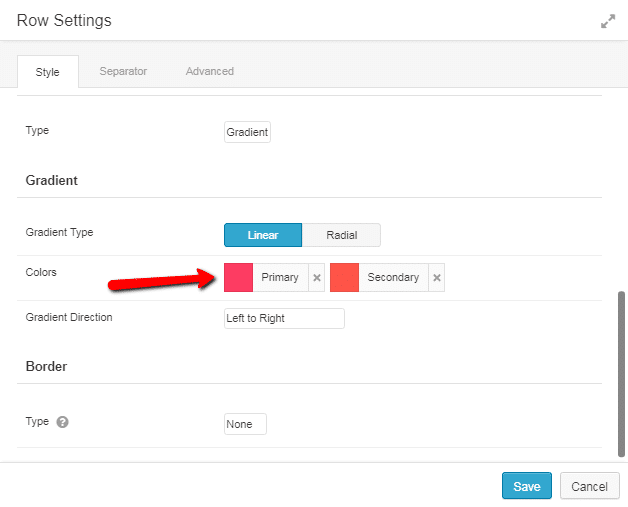
Task: Select the Linear gradient type
Action: (263, 235)
